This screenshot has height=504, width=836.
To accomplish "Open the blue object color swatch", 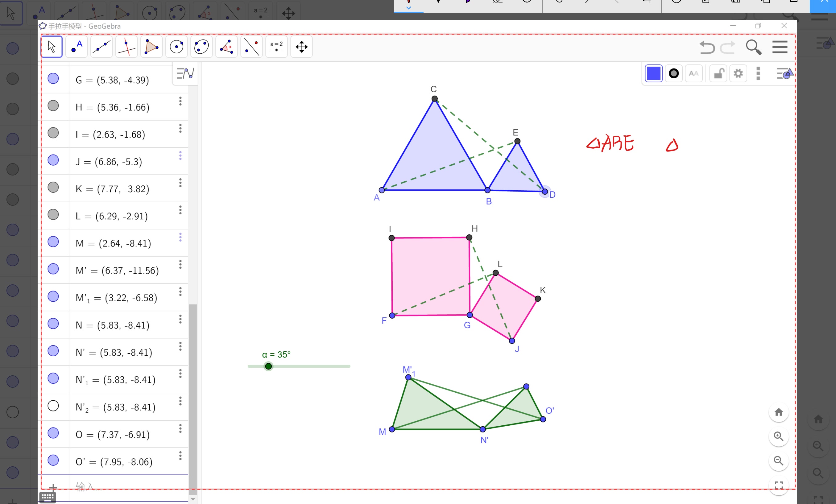I will pyautogui.click(x=653, y=73).
